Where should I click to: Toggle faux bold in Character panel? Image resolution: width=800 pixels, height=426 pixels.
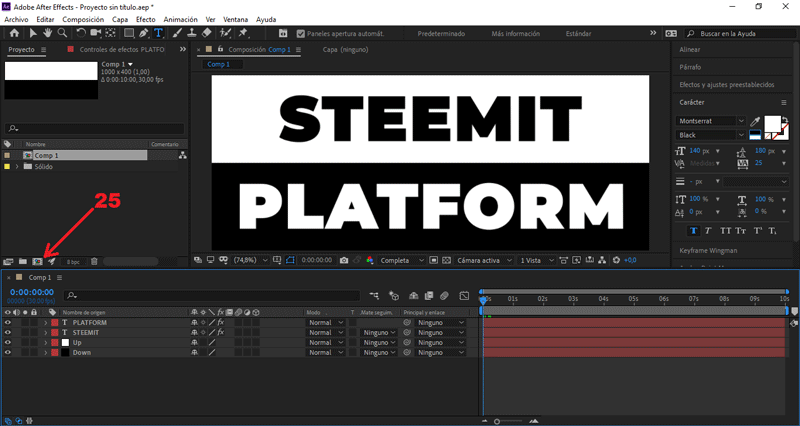693,231
